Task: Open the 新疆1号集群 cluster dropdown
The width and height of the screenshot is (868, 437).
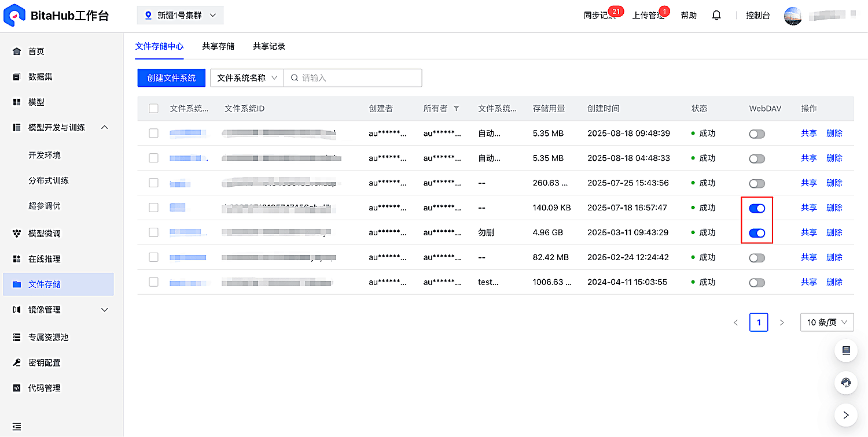Action: [x=180, y=16]
